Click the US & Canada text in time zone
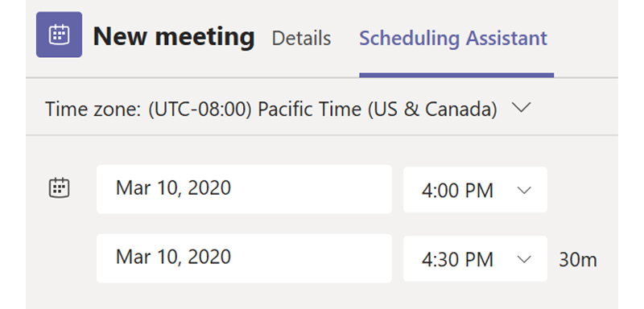The width and height of the screenshot is (644, 309). click(x=433, y=109)
